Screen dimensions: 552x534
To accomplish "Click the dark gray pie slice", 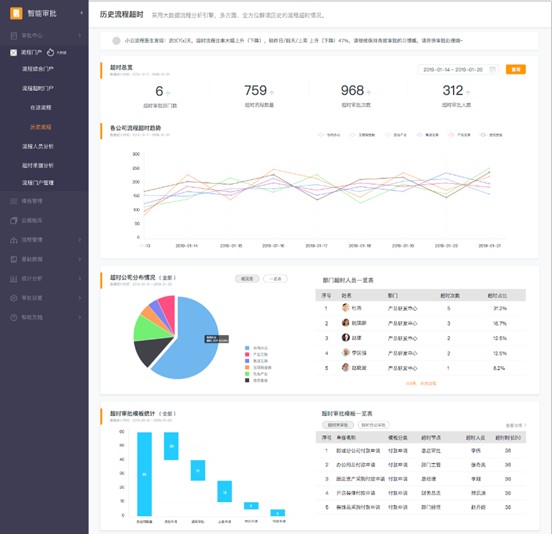I will 150,352.
